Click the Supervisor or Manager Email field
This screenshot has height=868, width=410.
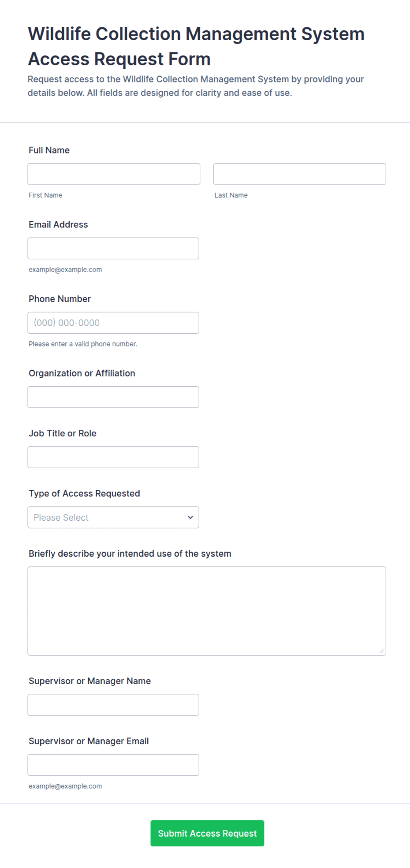point(113,765)
